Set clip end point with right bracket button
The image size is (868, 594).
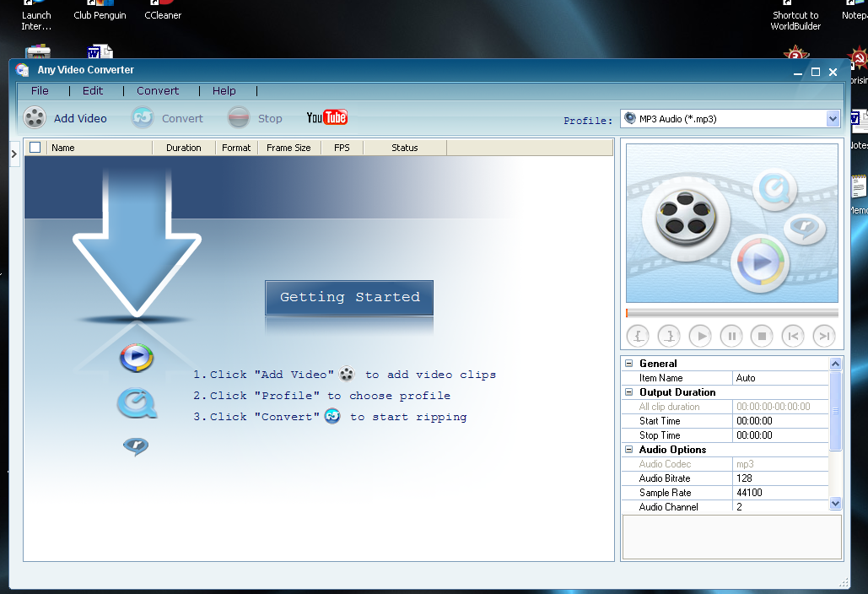[670, 336]
